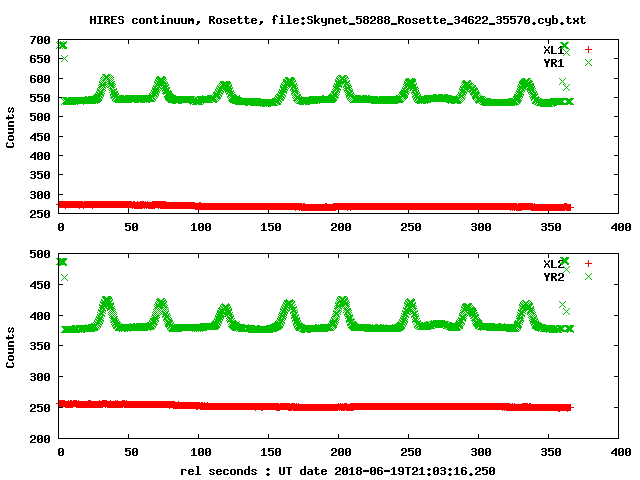Click the 250 x-axis tick under bottom plot
640x480 pixels.
tap(411, 452)
